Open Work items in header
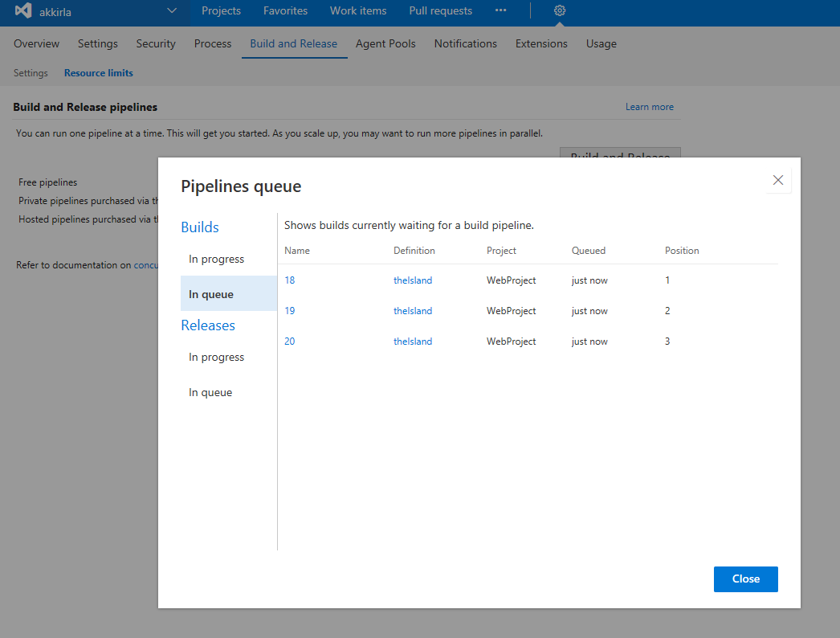 click(358, 10)
